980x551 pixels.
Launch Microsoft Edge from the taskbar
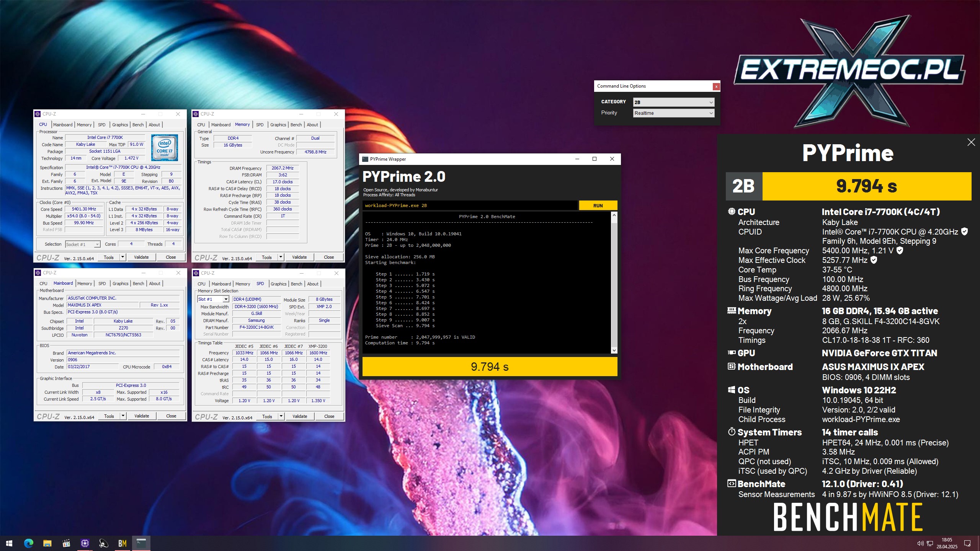(28, 543)
